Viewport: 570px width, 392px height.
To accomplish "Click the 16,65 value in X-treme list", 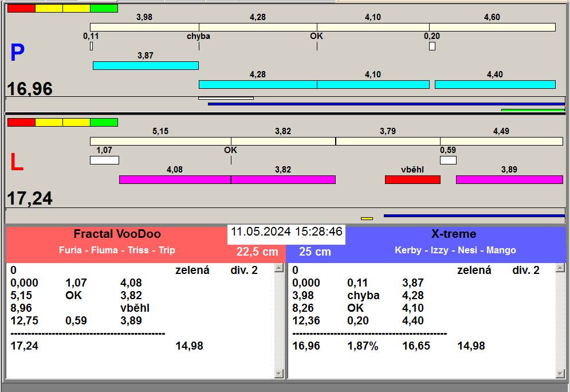I will [416, 346].
